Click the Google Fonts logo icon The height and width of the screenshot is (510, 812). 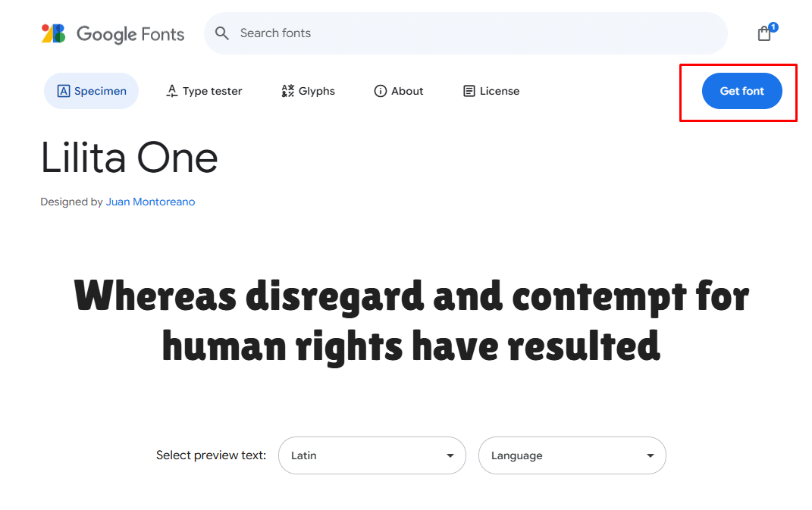tap(53, 33)
